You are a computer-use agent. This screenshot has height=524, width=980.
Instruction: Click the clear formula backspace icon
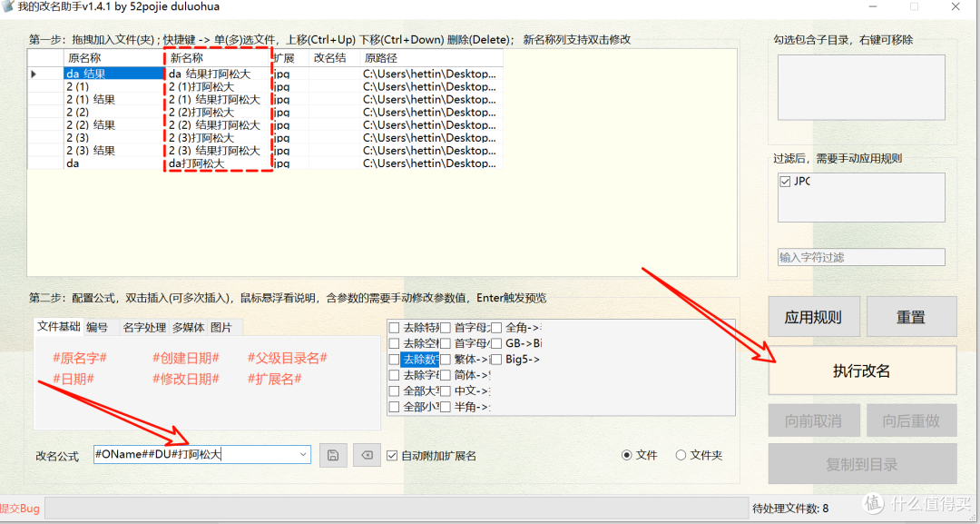367,455
